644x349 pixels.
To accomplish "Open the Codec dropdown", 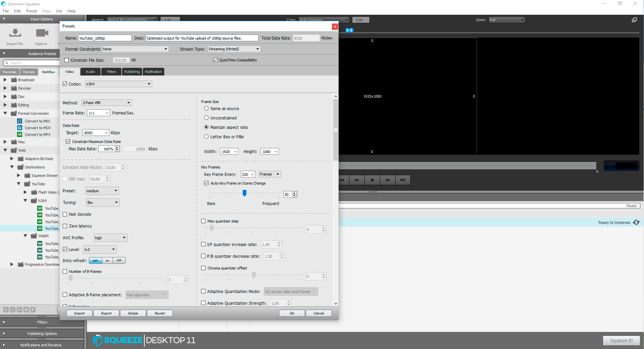I will pyautogui.click(x=118, y=84).
